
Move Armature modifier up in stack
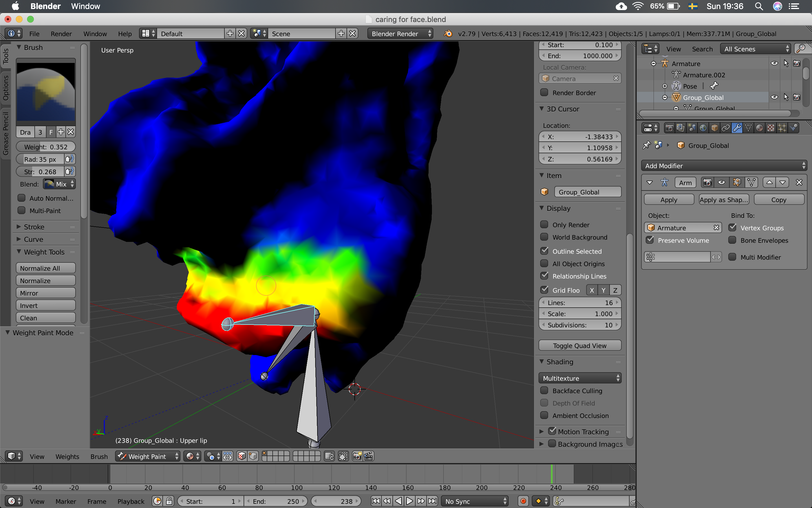[769, 182]
